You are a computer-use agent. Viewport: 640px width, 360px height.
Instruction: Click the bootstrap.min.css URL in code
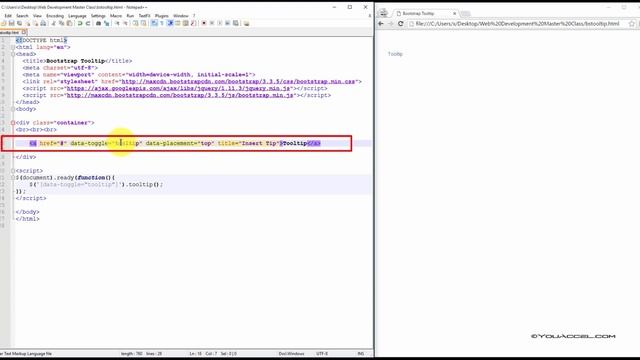click(238, 81)
